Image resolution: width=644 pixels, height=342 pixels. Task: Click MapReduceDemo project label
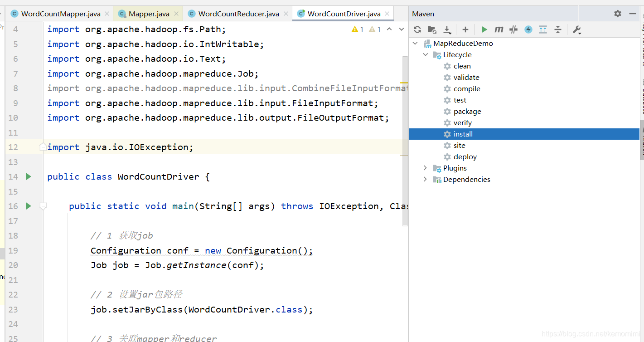coord(463,43)
